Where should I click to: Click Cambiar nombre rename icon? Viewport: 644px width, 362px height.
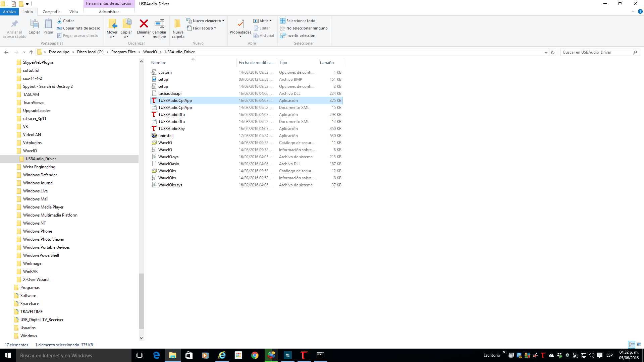coord(159,23)
